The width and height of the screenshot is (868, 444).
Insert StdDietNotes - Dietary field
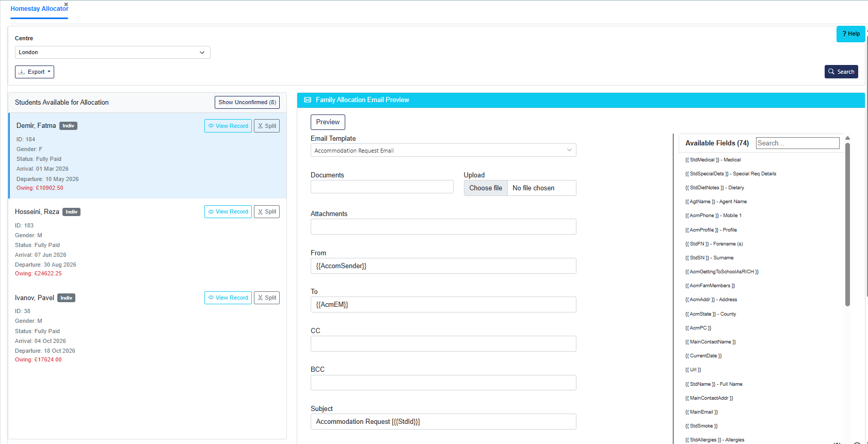[x=714, y=188]
